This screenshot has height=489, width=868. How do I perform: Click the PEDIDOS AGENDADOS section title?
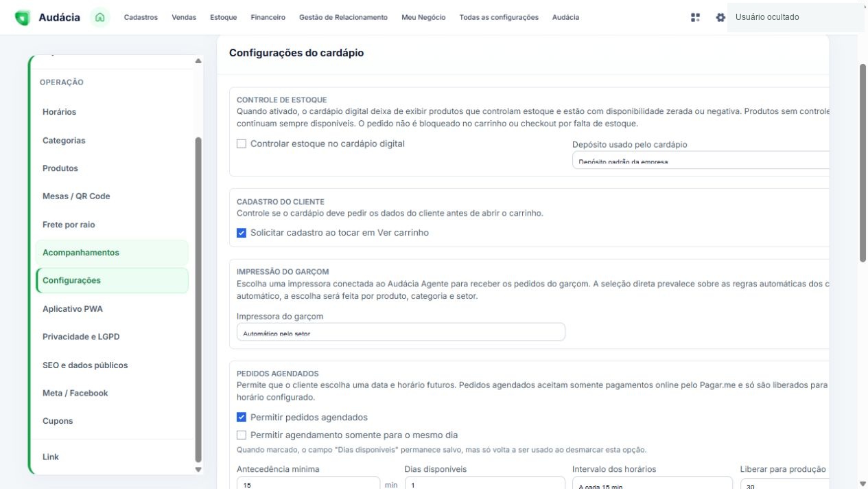(x=278, y=374)
